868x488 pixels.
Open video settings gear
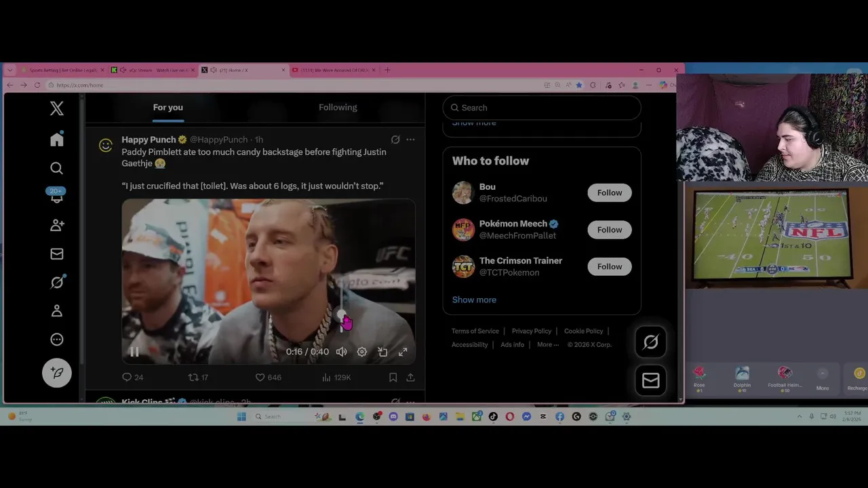coord(362,352)
